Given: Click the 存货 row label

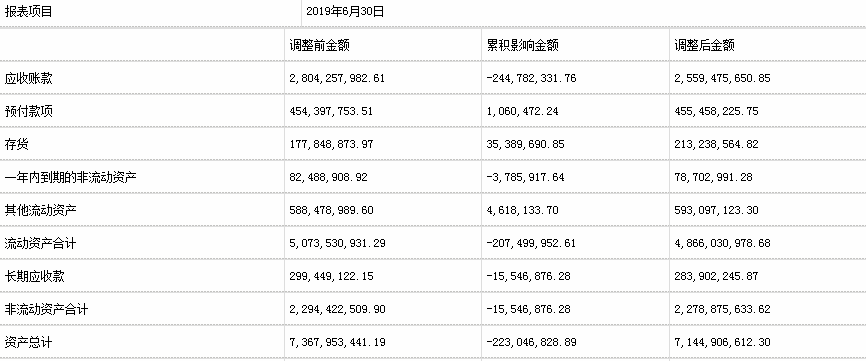Looking at the screenshot, I should pyautogui.click(x=17, y=145).
